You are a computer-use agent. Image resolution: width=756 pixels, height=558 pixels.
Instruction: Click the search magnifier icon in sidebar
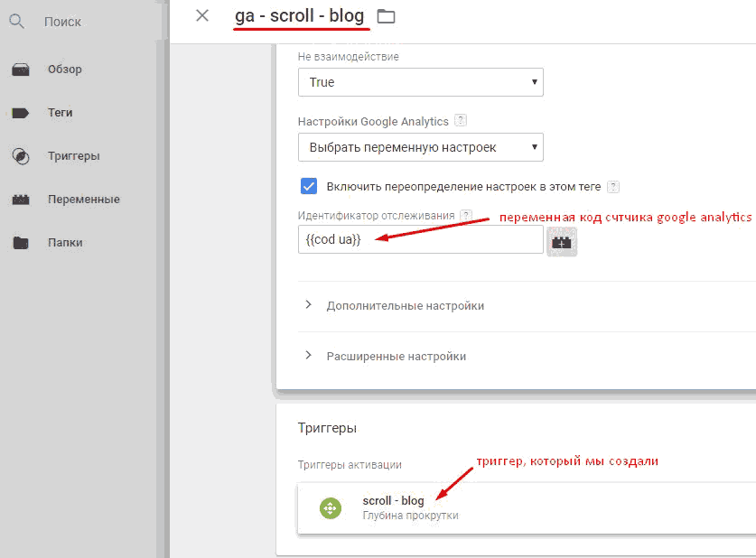pos(16,22)
